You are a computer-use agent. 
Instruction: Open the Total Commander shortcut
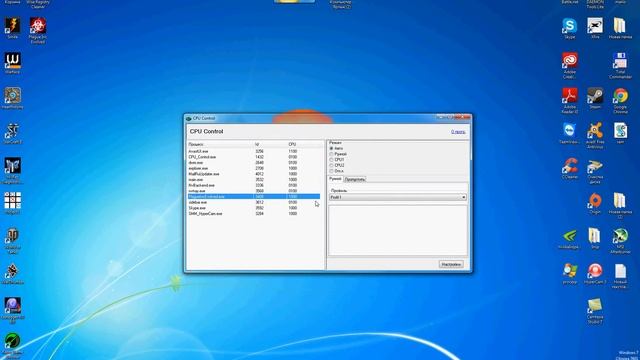[620, 64]
